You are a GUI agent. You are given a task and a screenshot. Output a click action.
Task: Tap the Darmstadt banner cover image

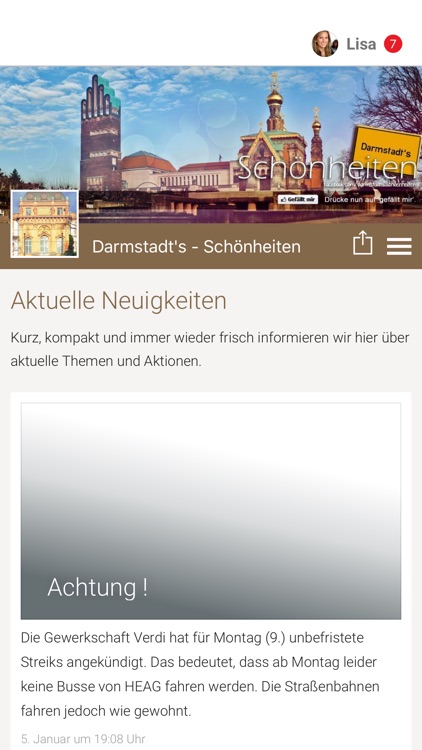pos(211,144)
